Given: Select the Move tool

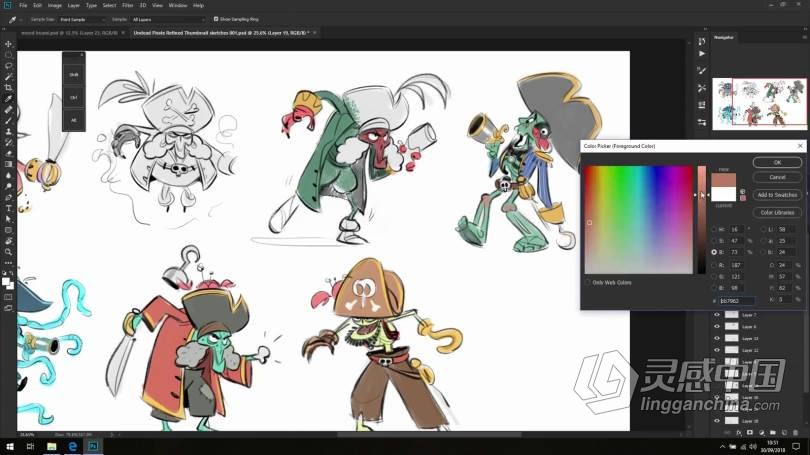Looking at the screenshot, I should [x=8, y=44].
